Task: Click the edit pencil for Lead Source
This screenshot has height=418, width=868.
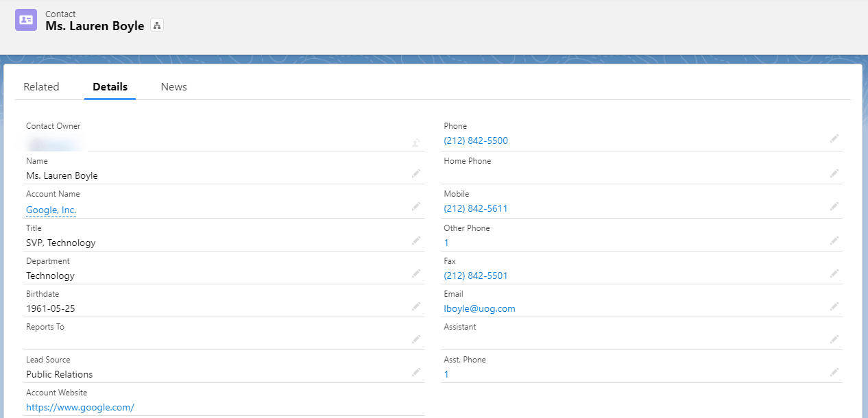Action: 415,372
